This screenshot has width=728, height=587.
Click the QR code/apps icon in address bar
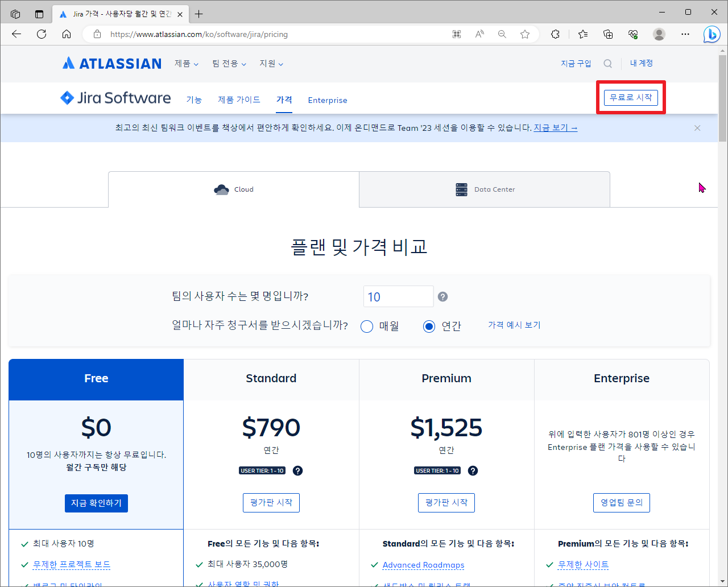pos(457,34)
